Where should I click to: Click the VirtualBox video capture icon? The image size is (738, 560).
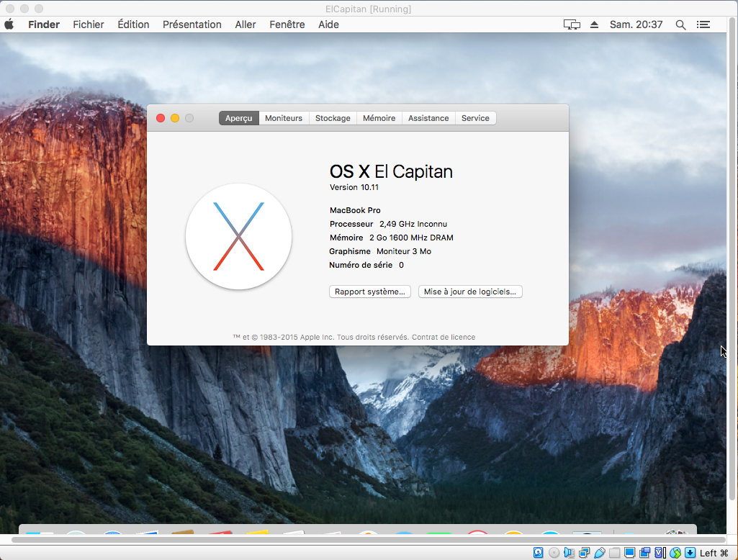[x=645, y=553]
